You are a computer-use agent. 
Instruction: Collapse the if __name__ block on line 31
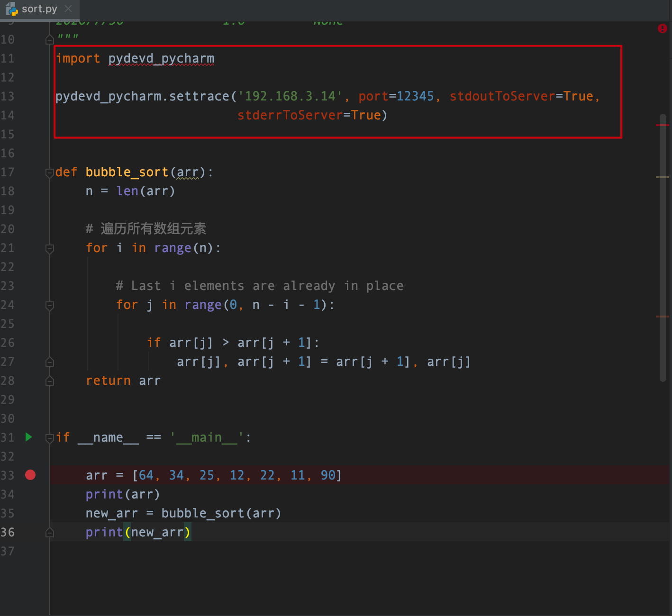(49, 438)
